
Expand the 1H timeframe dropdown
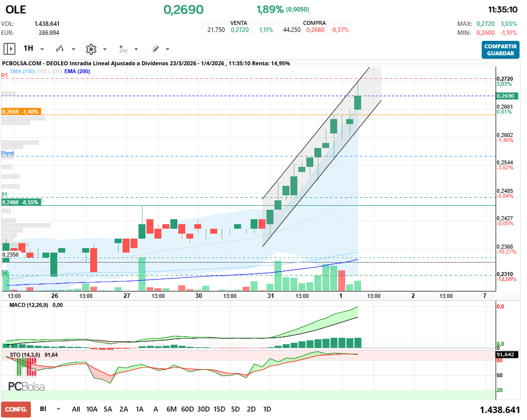(42, 49)
